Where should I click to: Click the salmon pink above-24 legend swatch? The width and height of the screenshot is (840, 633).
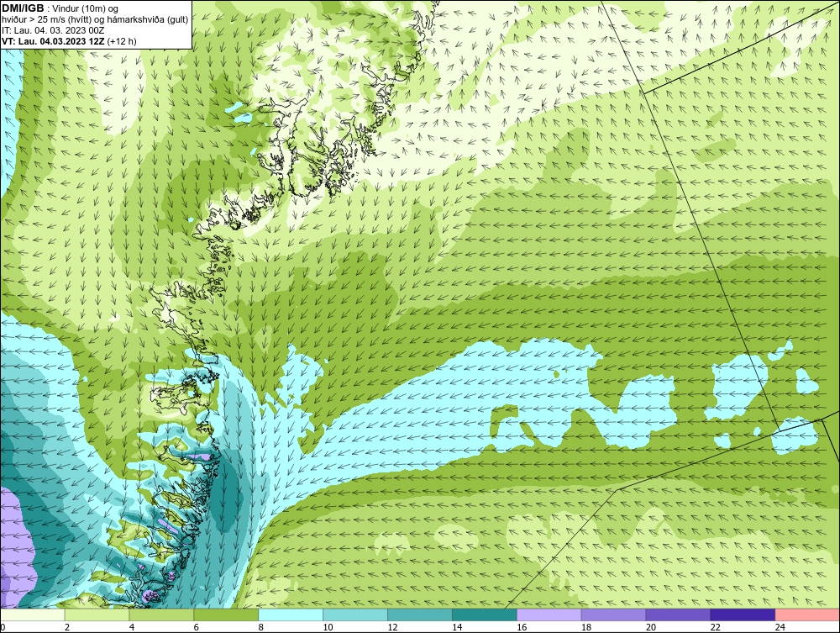click(807, 615)
